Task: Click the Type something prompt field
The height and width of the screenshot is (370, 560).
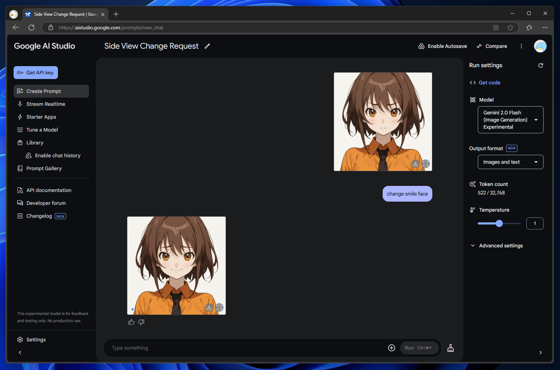Action: [x=246, y=348]
